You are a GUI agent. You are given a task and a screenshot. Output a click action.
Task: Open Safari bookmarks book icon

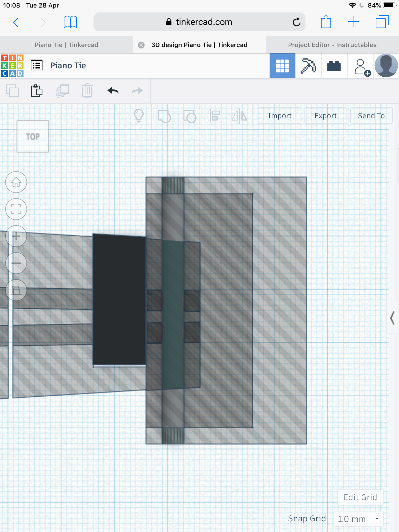(x=70, y=22)
